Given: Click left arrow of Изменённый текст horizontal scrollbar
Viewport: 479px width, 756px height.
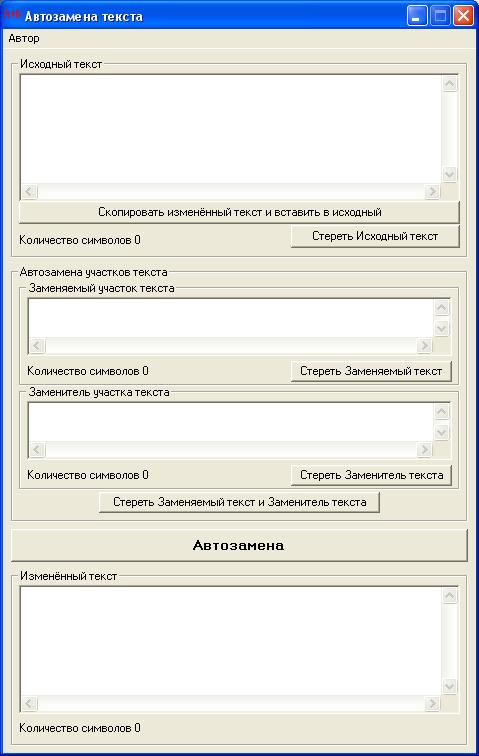Looking at the screenshot, I should [x=29, y=703].
